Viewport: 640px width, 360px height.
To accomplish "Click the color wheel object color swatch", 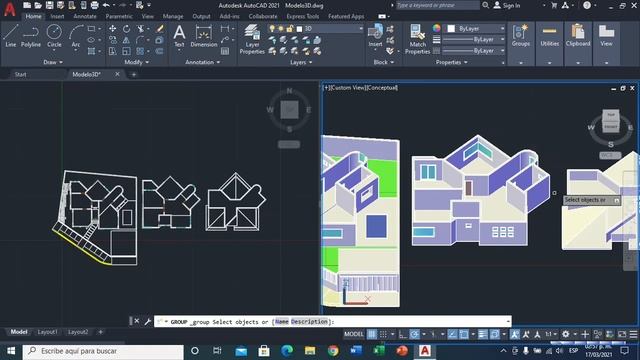I will (x=437, y=28).
